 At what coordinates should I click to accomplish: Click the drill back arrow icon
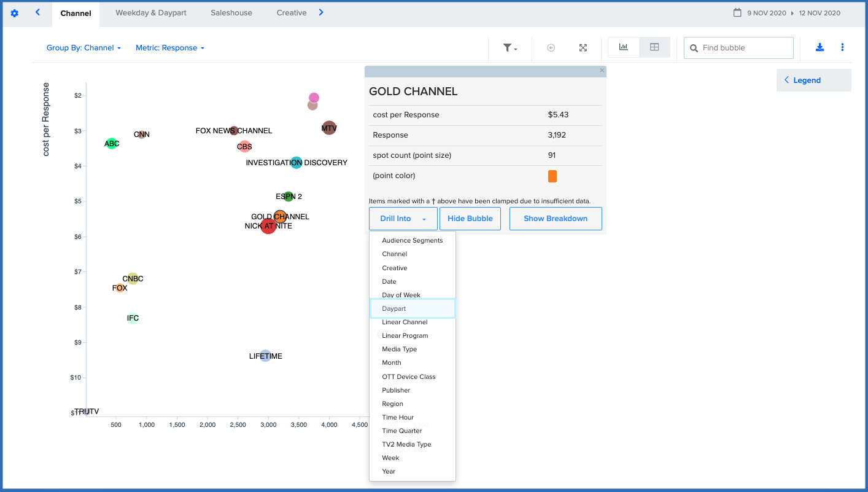click(551, 48)
